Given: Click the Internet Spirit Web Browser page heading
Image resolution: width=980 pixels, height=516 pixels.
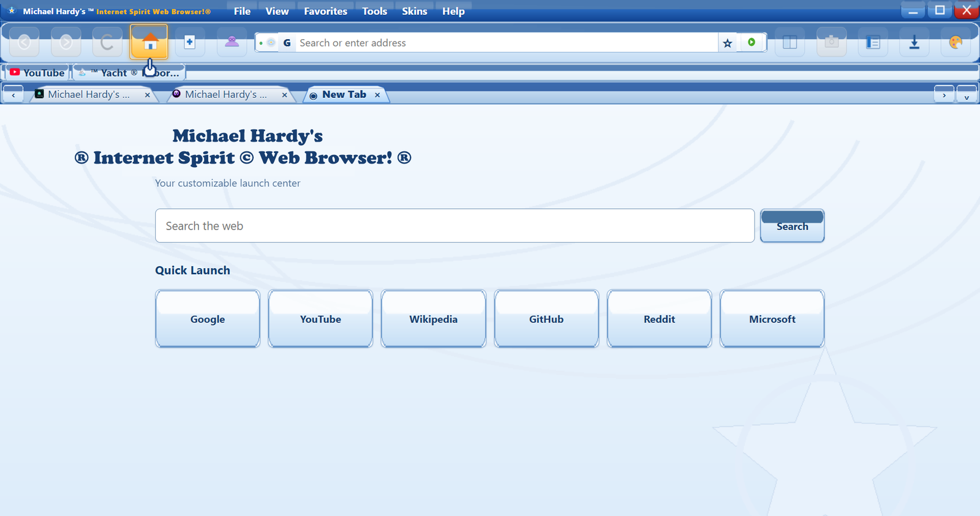Looking at the screenshot, I should click(x=243, y=147).
